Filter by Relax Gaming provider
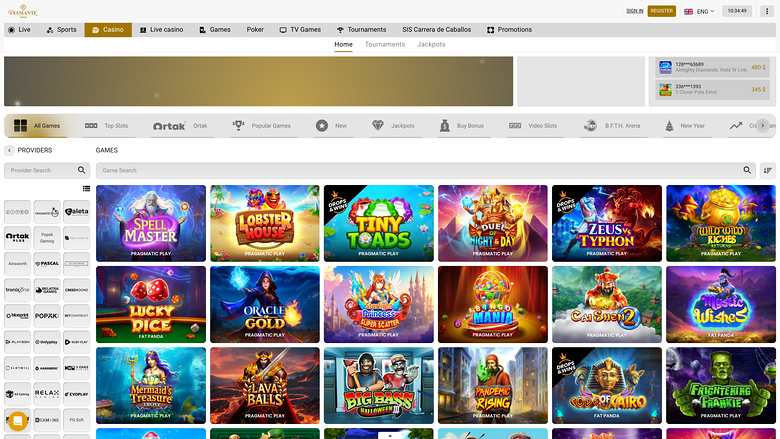This screenshot has height=439, width=780. click(47, 394)
